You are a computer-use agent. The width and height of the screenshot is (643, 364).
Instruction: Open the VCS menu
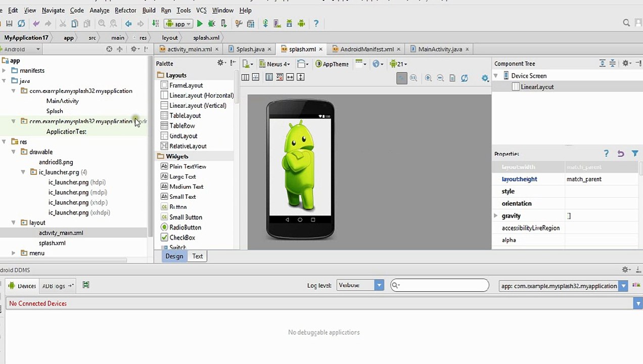[x=201, y=10]
